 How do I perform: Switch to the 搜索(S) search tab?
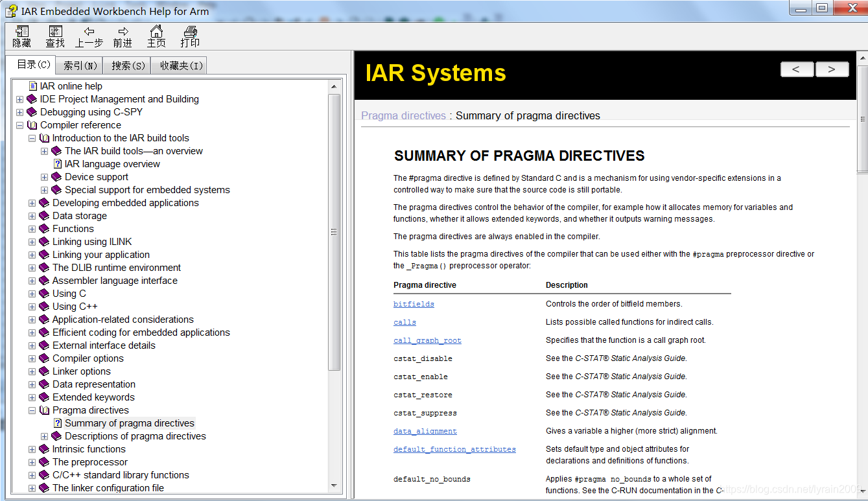click(128, 65)
